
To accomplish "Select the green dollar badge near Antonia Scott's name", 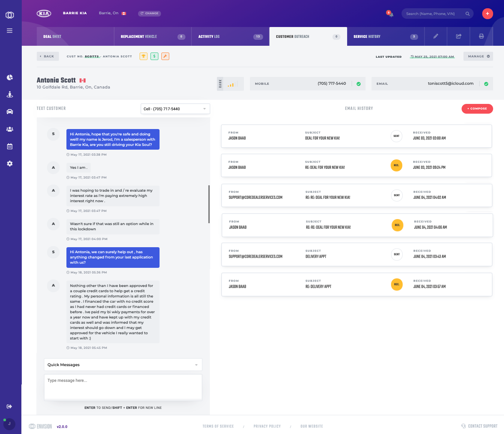I will [154, 56].
